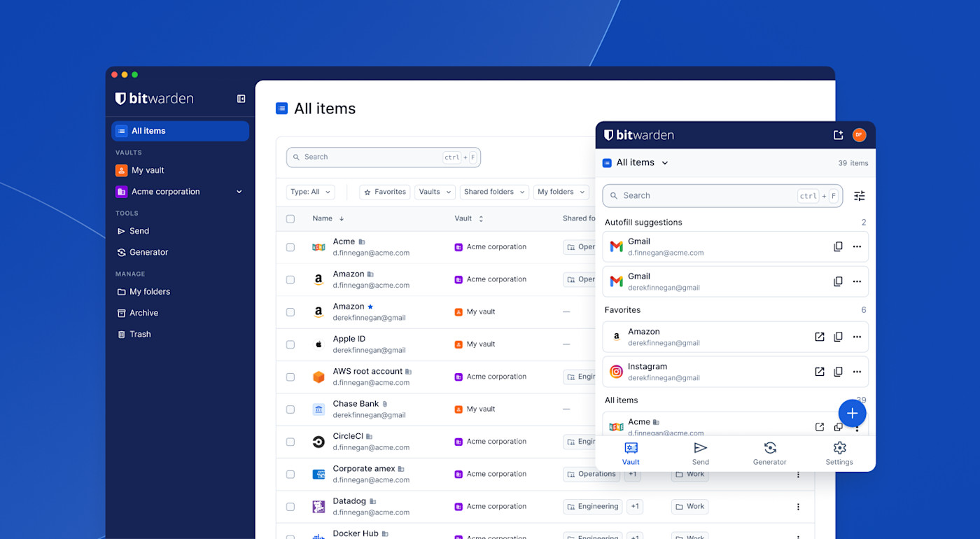Image resolution: width=980 pixels, height=539 pixels.
Task: Click the CircleCI item icon
Action: 318,442
